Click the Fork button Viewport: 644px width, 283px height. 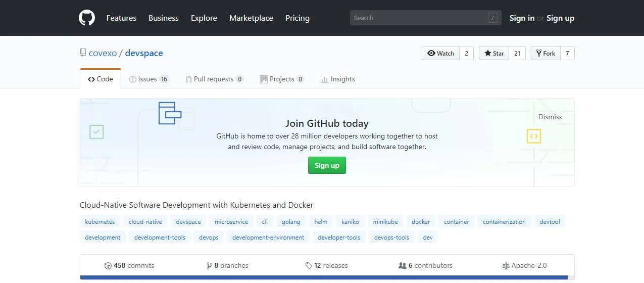(x=546, y=53)
